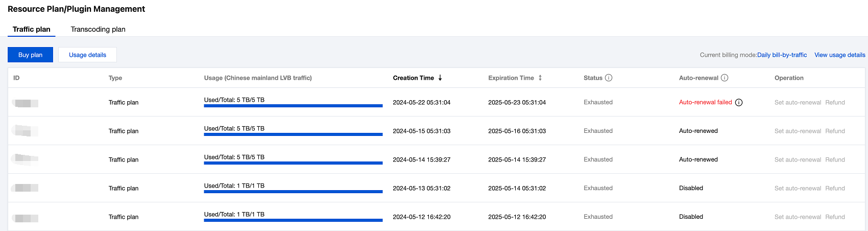Switch to the Transcoding plan tab
This screenshot has width=868, height=231.
[98, 29]
